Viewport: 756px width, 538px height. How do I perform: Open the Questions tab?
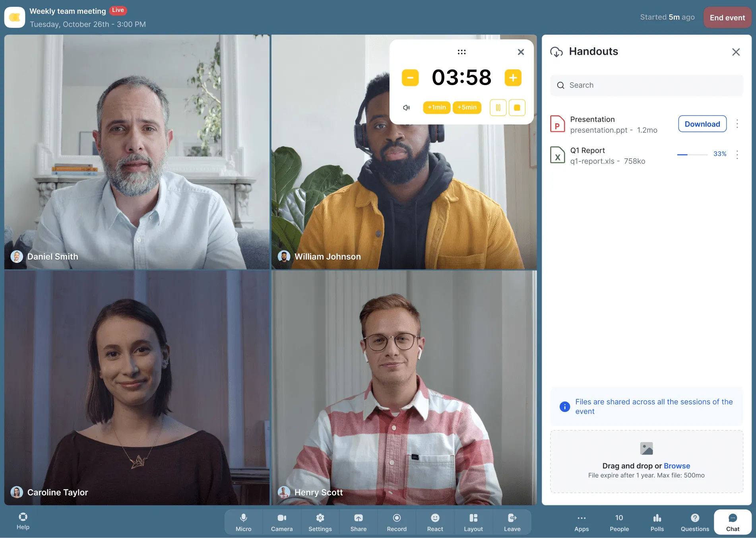point(695,522)
